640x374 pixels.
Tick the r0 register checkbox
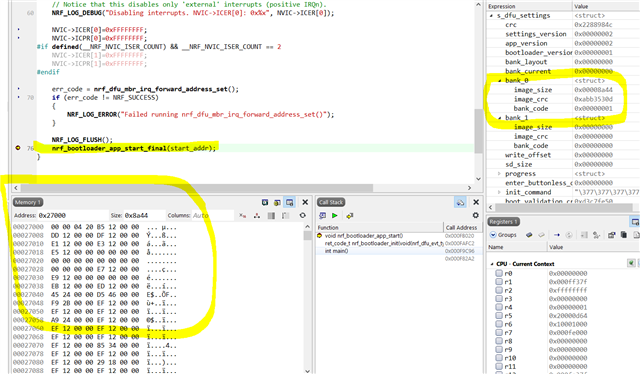[499, 273]
